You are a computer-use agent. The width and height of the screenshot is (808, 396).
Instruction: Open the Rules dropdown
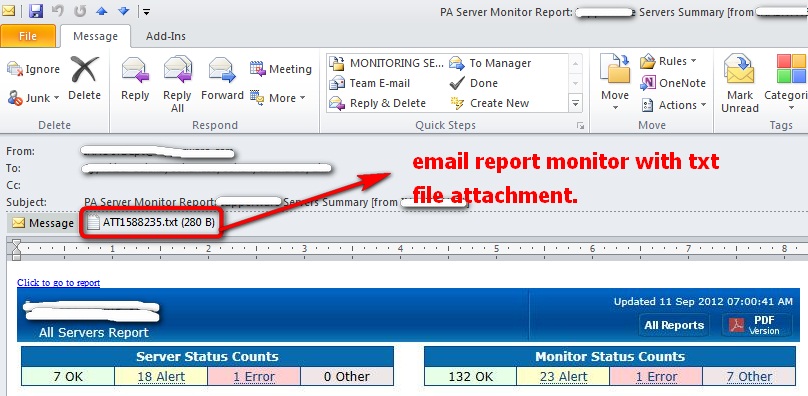click(x=668, y=61)
